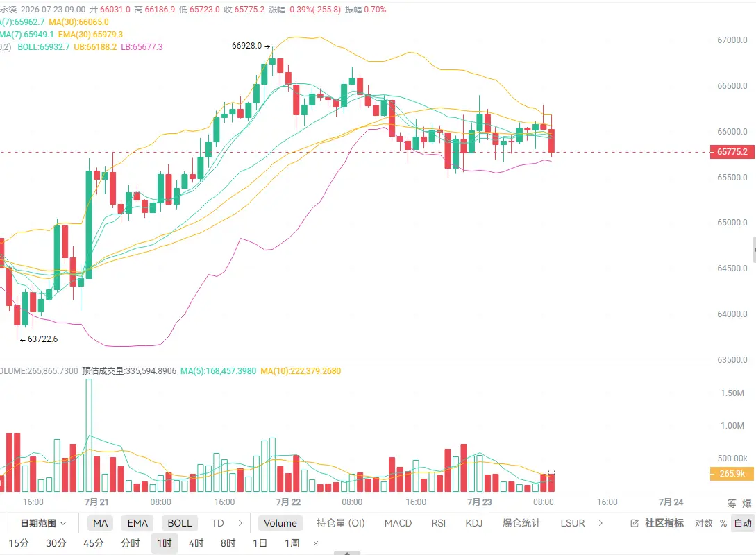Enable the KDJ indicator
This screenshot has width=756, height=555.
click(x=474, y=523)
